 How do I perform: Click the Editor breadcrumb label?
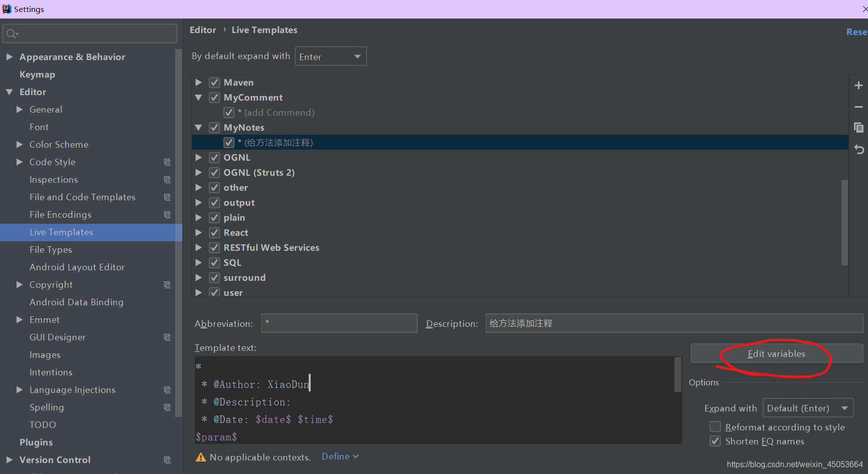(203, 30)
